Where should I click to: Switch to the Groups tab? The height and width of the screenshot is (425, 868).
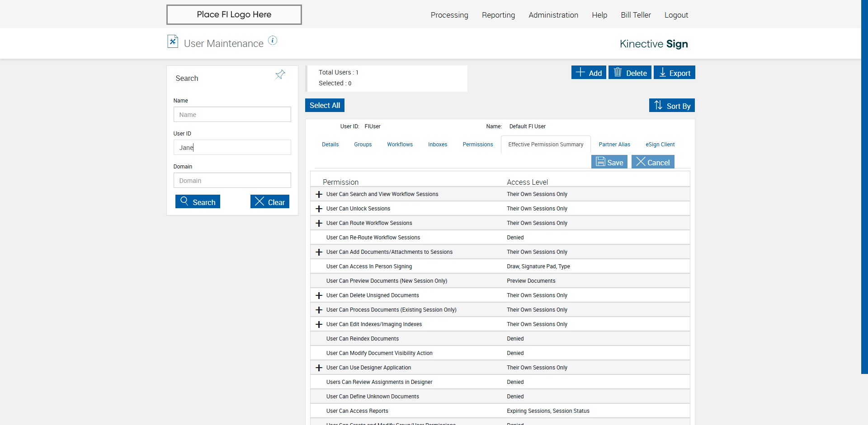pyautogui.click(x=363, y=145)
